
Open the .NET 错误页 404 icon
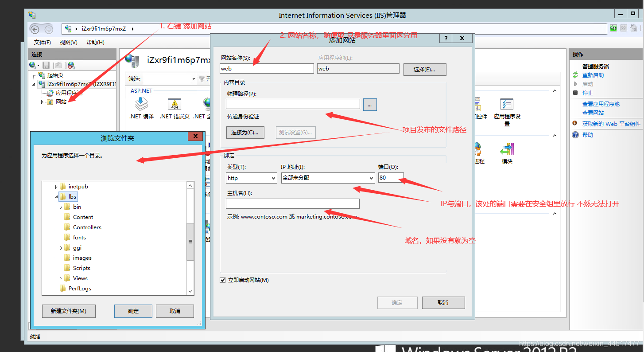coord(175,105)
